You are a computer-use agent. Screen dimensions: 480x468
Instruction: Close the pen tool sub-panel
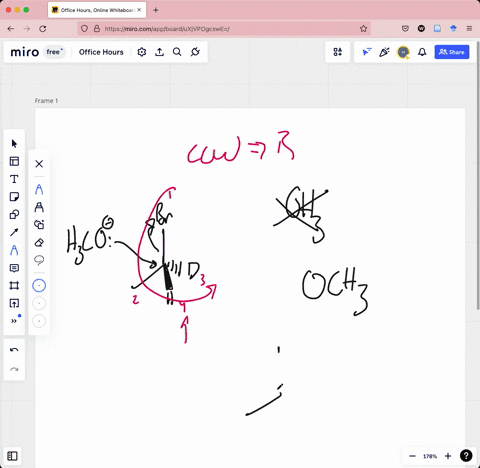(39, 164)
